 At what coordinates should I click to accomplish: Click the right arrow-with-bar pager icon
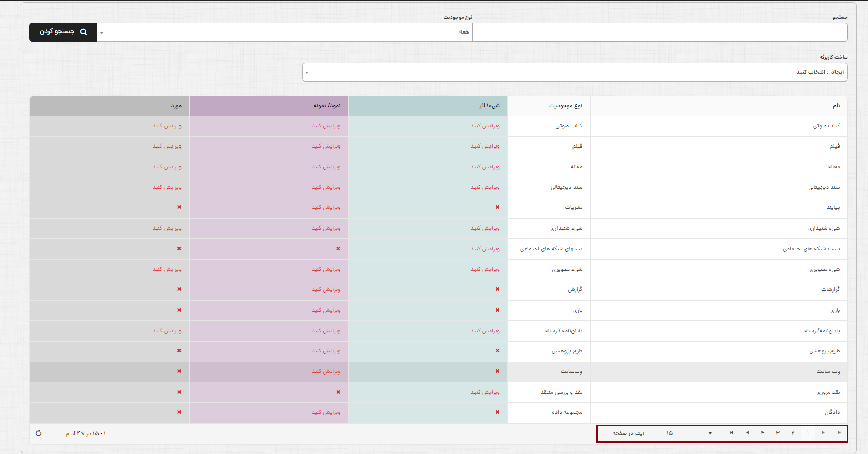[x=839, y=433]
